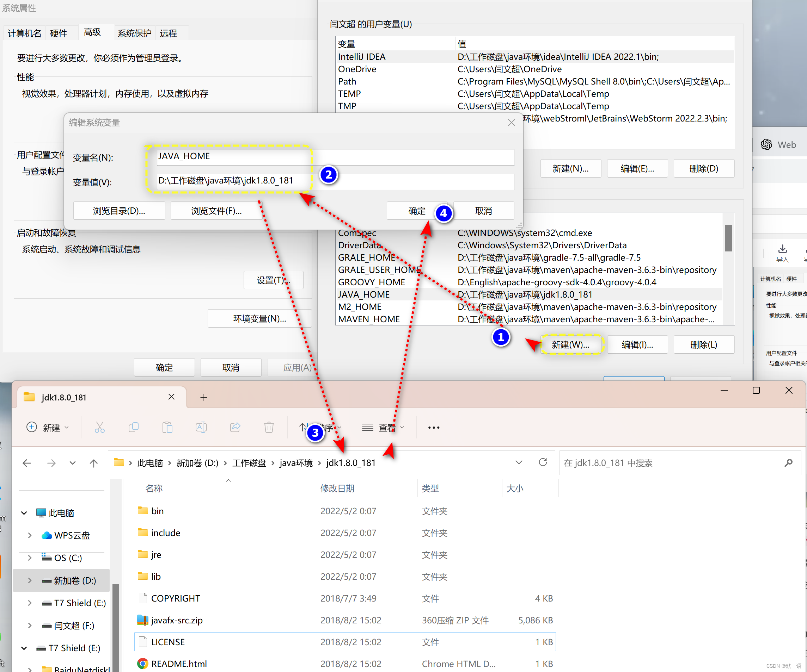
Task: Click the Copy icon in Explorer toolbar
Action: coord(133,427)
